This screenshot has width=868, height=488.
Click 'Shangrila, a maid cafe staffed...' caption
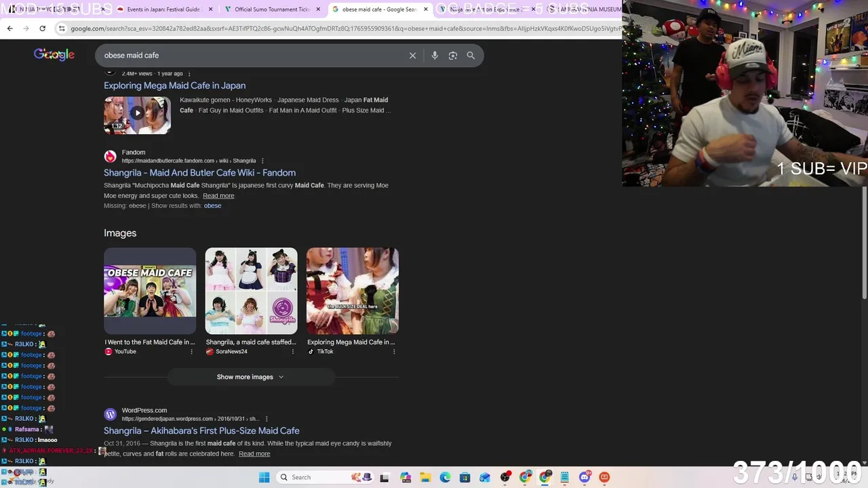(x=251, y=342)
